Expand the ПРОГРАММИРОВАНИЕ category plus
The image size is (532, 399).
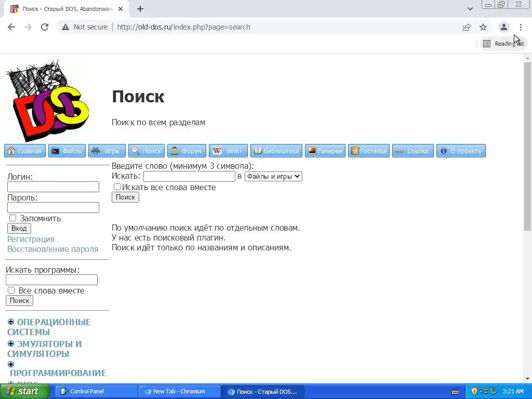click(11, 364)
